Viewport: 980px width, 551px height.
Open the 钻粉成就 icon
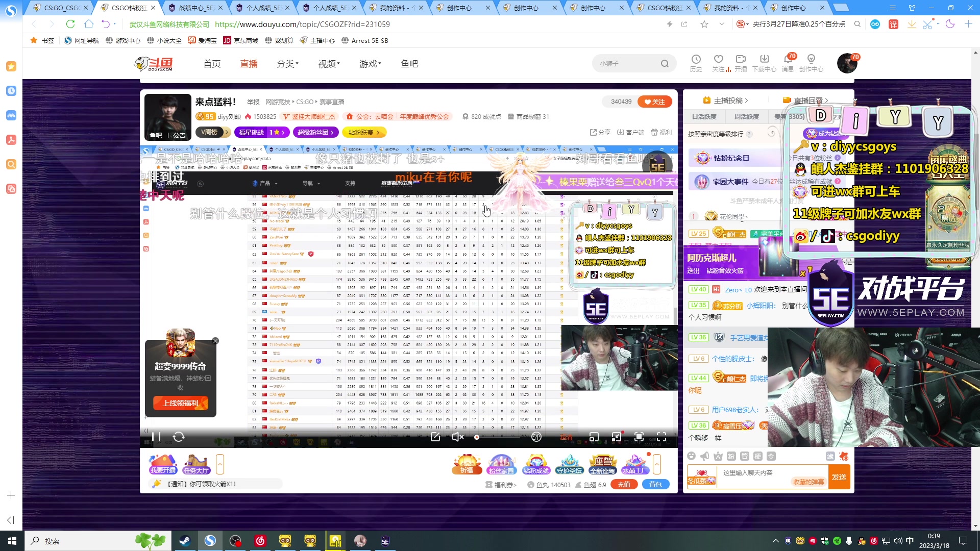point(536,464)
